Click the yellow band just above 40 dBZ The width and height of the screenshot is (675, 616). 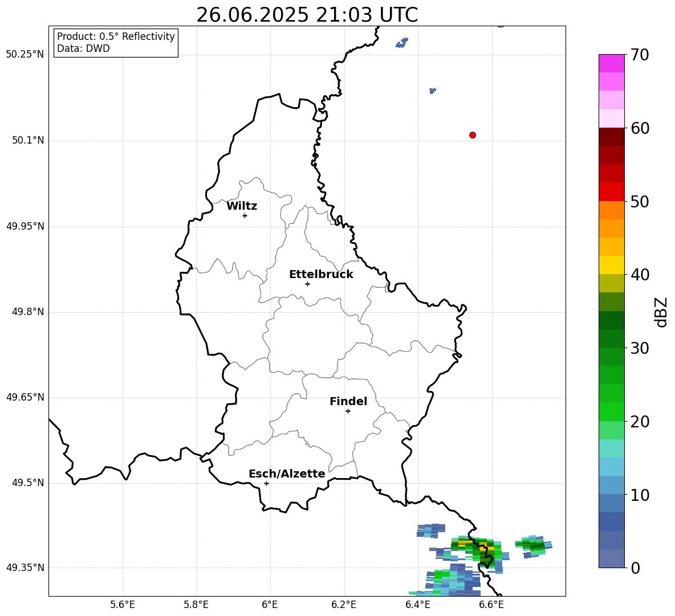(x=611, y=265)
